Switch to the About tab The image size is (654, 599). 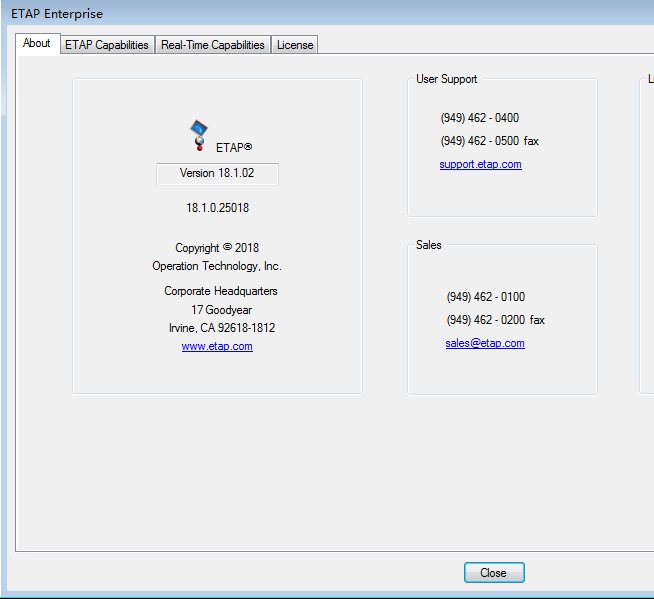pos(37,43)
